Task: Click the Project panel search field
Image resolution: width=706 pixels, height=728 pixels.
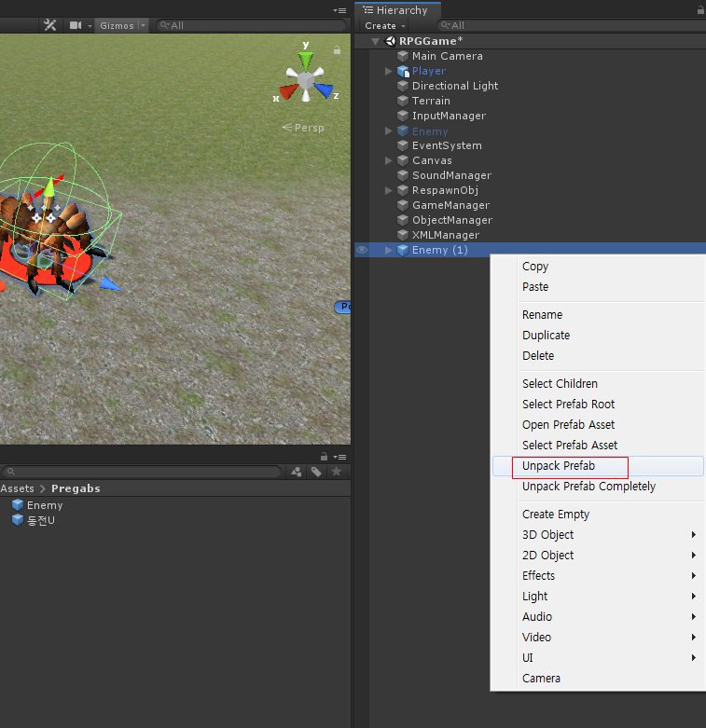Action: pos(142,472)
